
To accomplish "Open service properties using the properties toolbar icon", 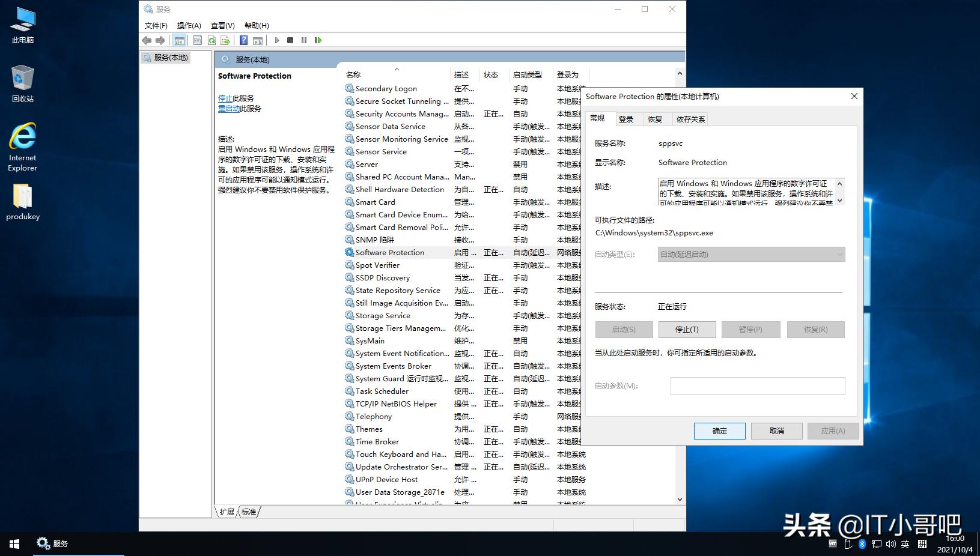I will pyautogui.click(x=197, y=40).
